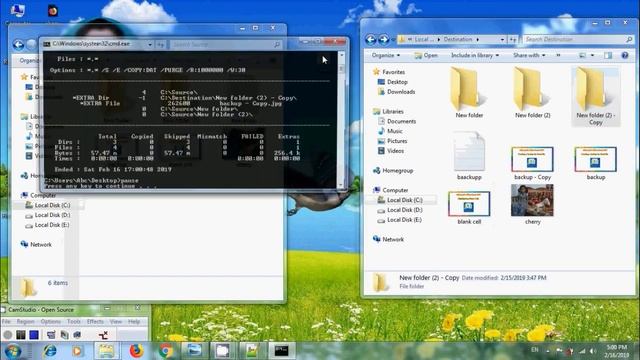Open Share with dropdown

pos(529,55)
